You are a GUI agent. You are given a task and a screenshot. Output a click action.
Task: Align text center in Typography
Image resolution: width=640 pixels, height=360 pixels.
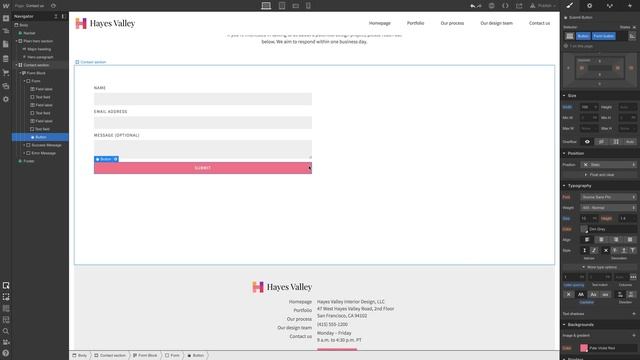click(601, 240)
